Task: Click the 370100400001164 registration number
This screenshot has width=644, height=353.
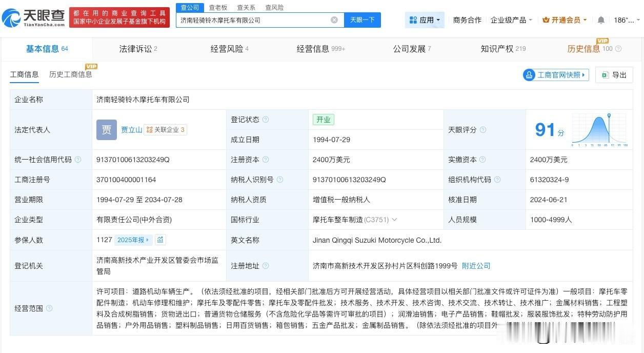Action: [x=126, y=180]
